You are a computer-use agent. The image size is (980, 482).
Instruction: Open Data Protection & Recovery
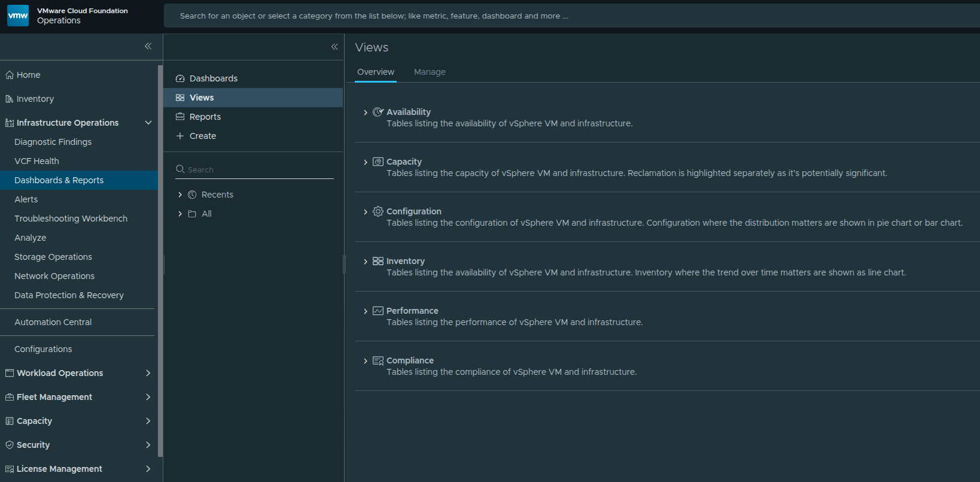pyautogui.click(x=78, y=295)
